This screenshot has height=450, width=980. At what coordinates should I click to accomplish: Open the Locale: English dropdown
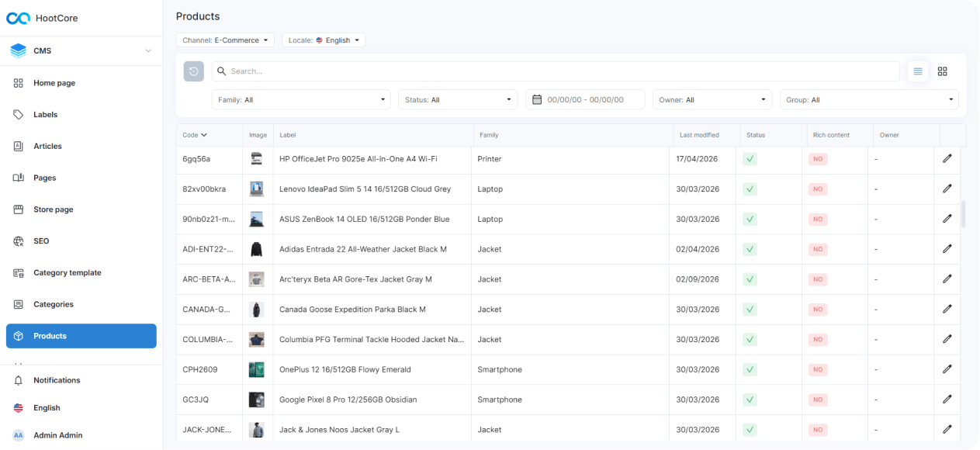point(324,40)
